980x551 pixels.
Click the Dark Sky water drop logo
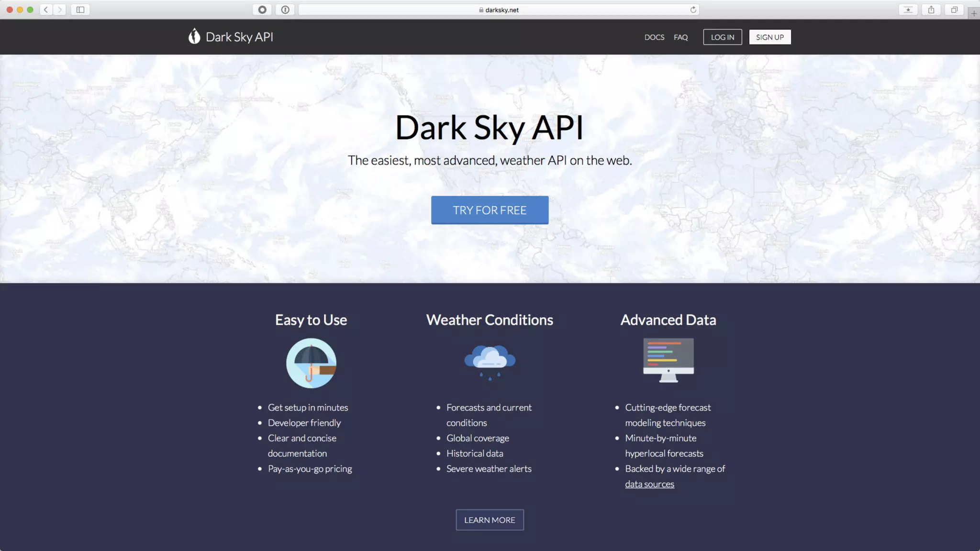click(194, 36)
